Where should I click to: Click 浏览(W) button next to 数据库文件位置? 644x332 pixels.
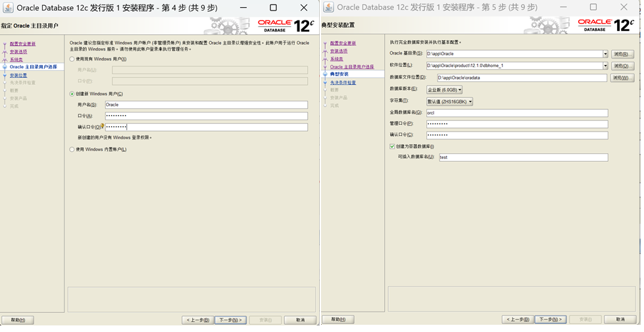tap(622, 78)
